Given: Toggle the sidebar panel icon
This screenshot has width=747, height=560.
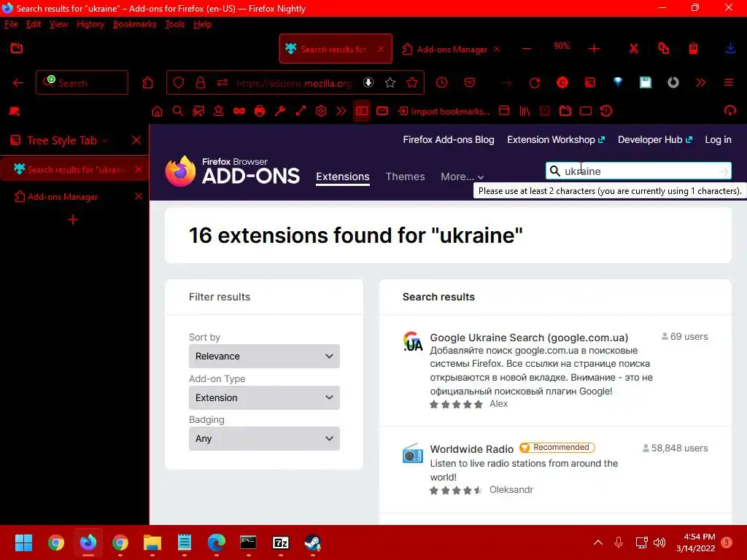Looking at the screenshot, I should pos(362,111).
